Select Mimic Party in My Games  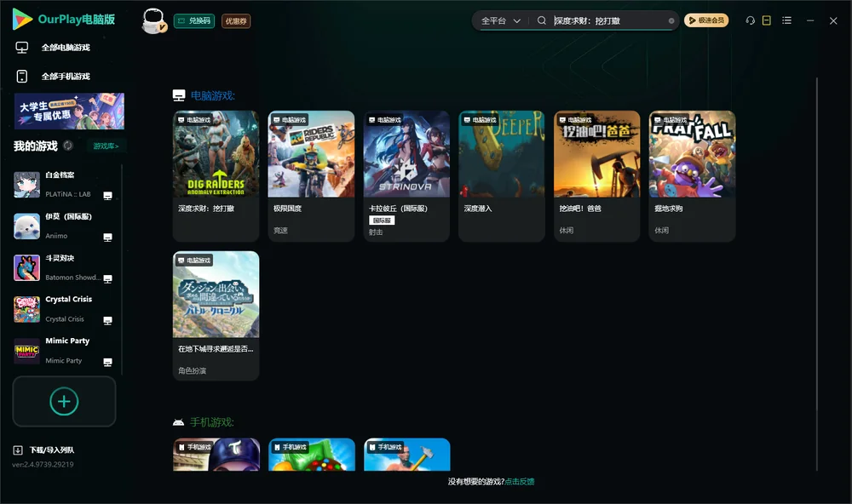point(64,351)
